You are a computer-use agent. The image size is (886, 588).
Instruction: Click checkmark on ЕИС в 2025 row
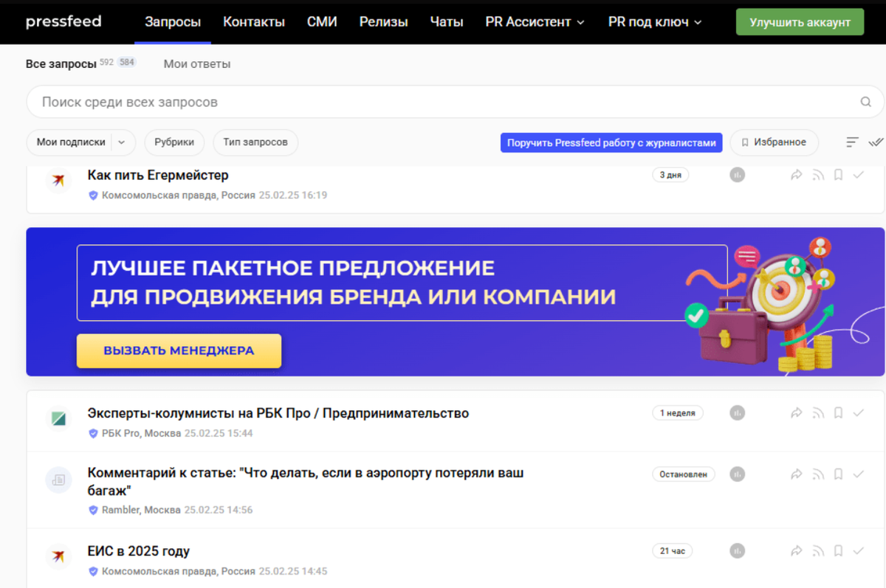pos(859,550)
